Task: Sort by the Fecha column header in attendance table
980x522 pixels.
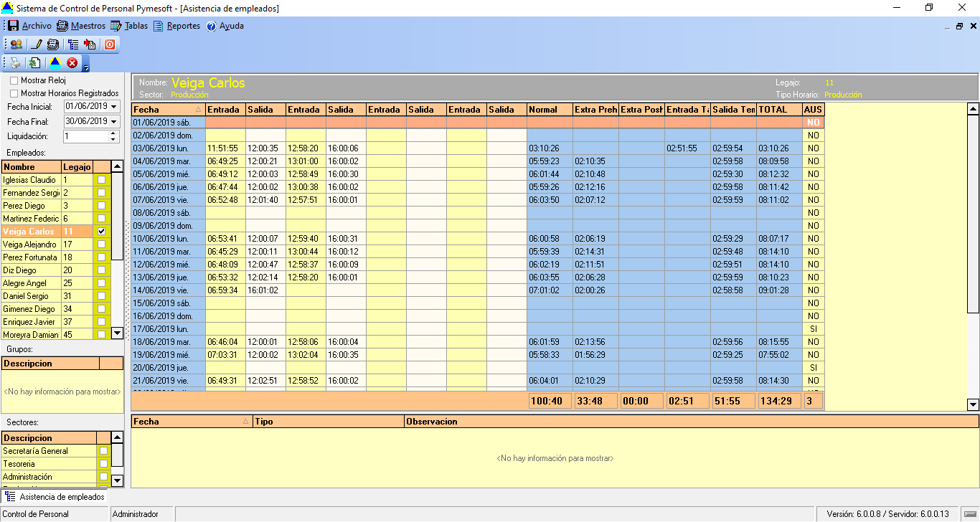Action: 169,110
